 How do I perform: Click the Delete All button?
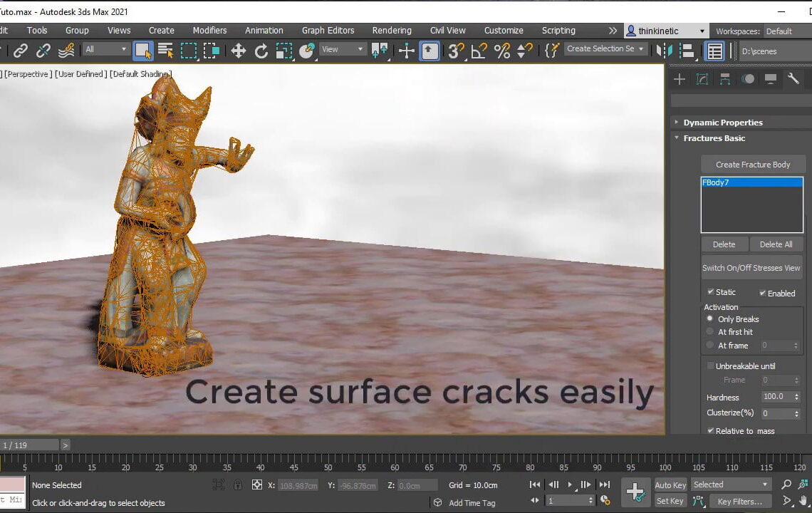[776, 244]
